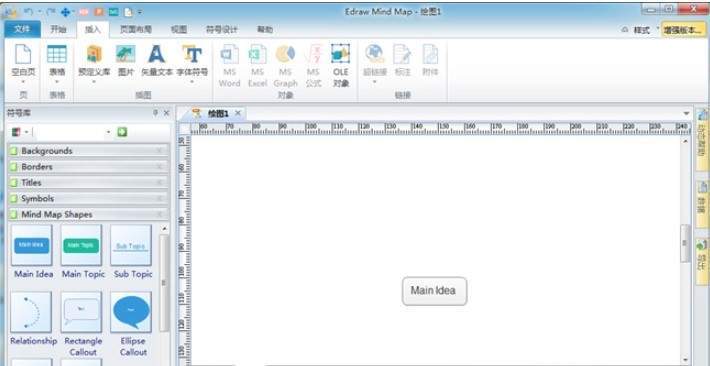This screenshot has width=710, height=366.
Task: Open the quick access toolbar customize arrow
Action: pos(139,12)
